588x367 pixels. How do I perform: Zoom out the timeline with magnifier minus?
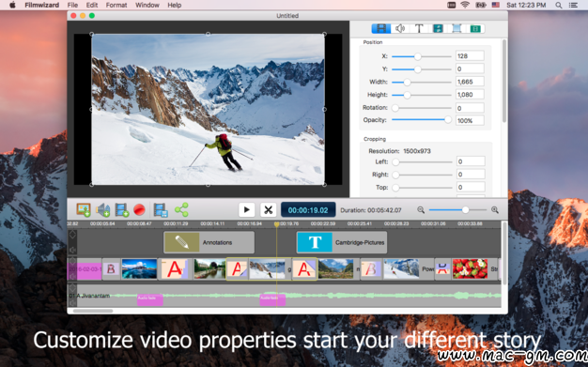(x=421, y=210)
